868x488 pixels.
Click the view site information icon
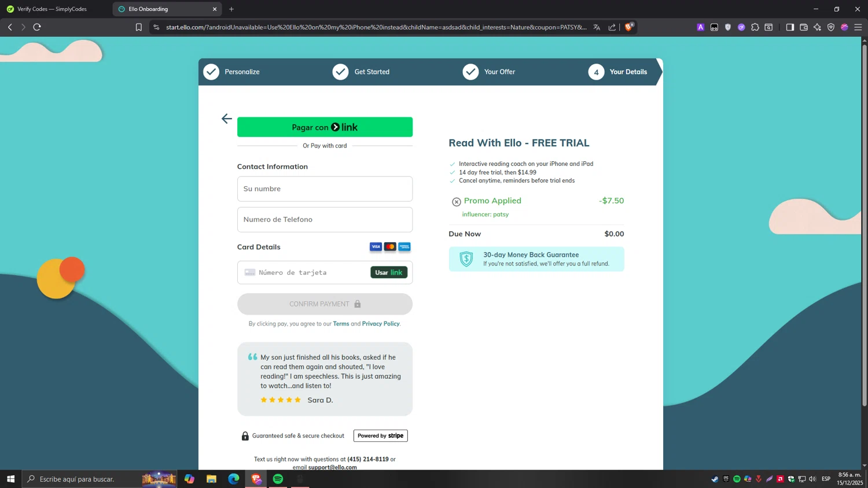click(156, 27)
